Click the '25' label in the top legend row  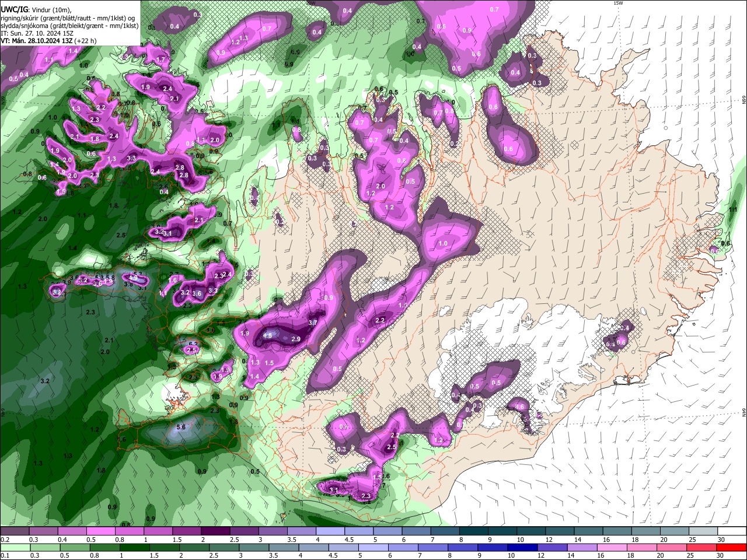[x=692, y=540]
